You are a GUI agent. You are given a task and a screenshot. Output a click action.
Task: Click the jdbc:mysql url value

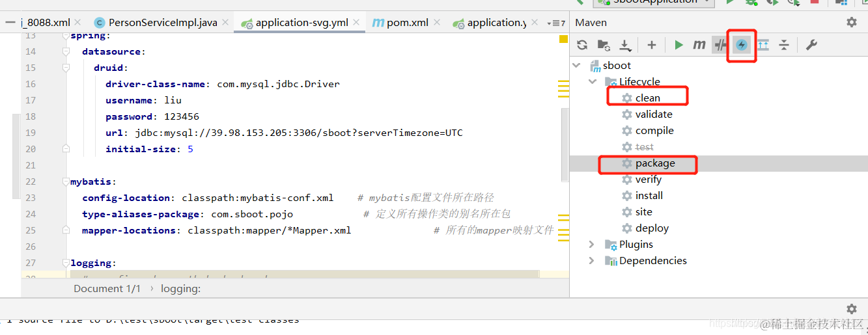pos(299,133)
